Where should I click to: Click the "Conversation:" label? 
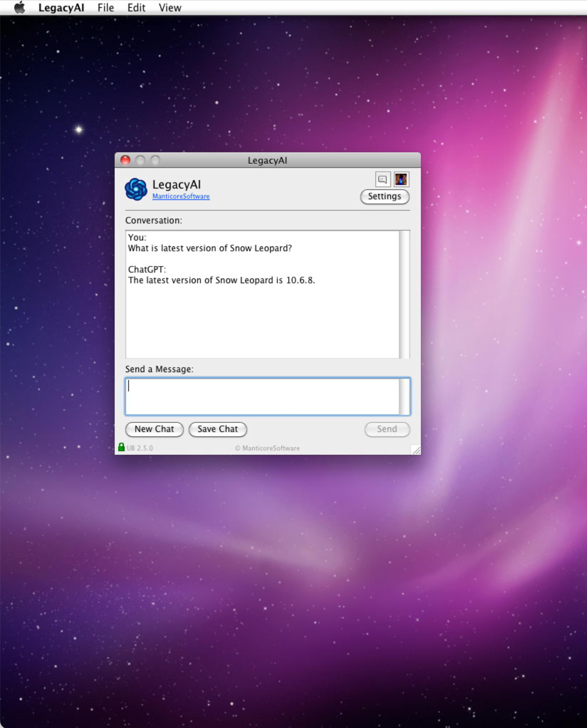(154, 220)
